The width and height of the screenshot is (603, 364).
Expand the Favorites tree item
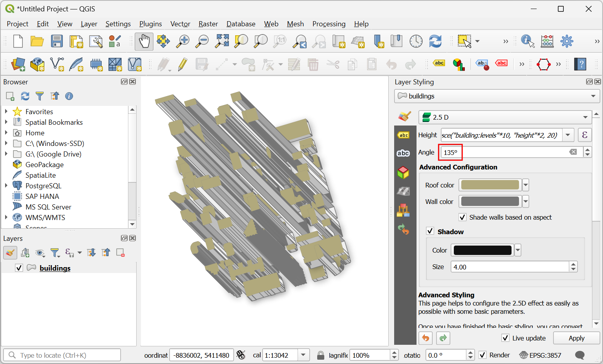[x=6, y=112]
